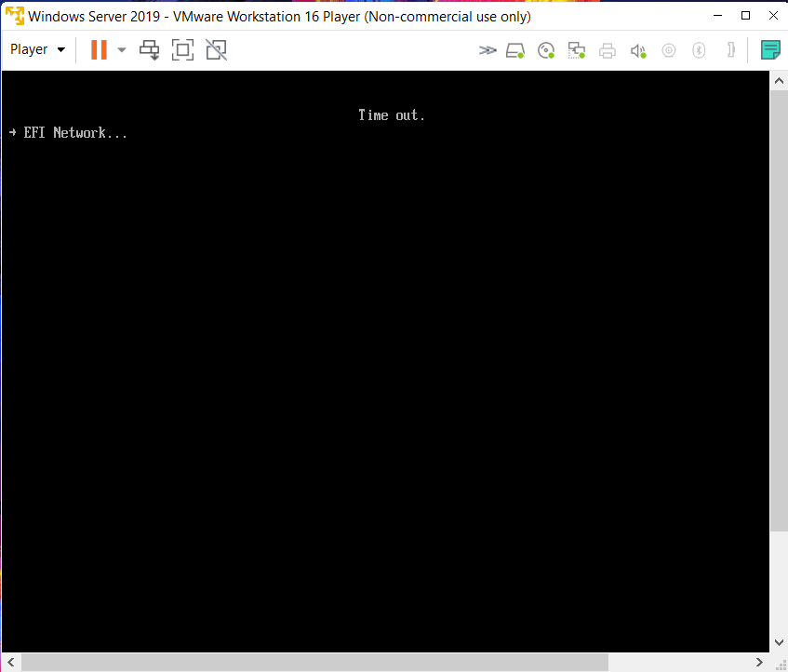Click the vertical scrollbar down arrow

780,642
